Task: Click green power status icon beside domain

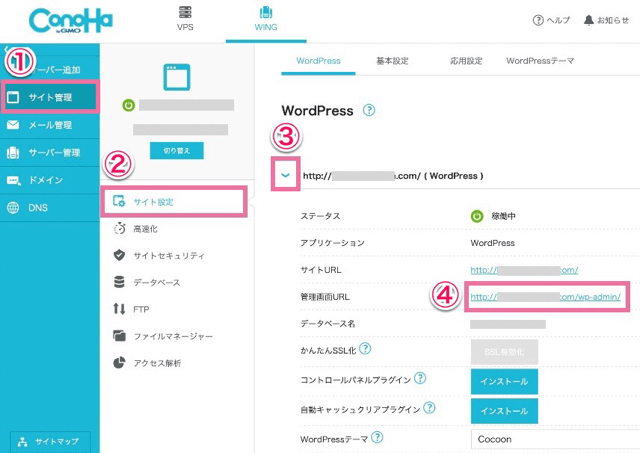Action: click(129, 105)
